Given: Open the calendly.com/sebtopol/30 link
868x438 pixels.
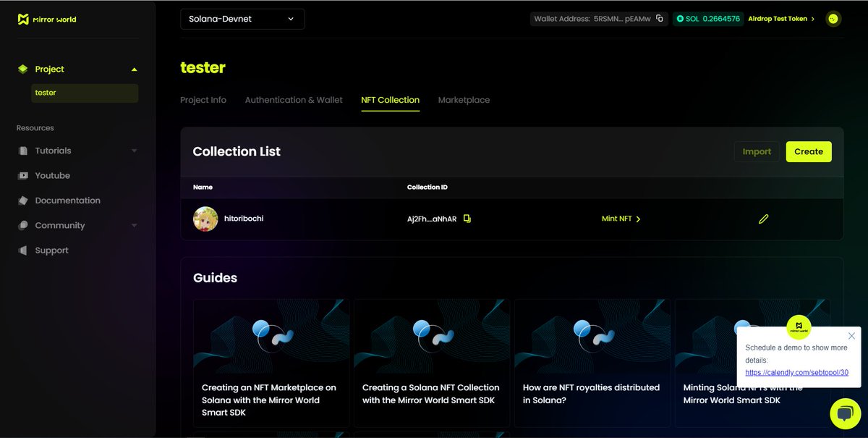Looking at the screenshot, I should (796, 373).
